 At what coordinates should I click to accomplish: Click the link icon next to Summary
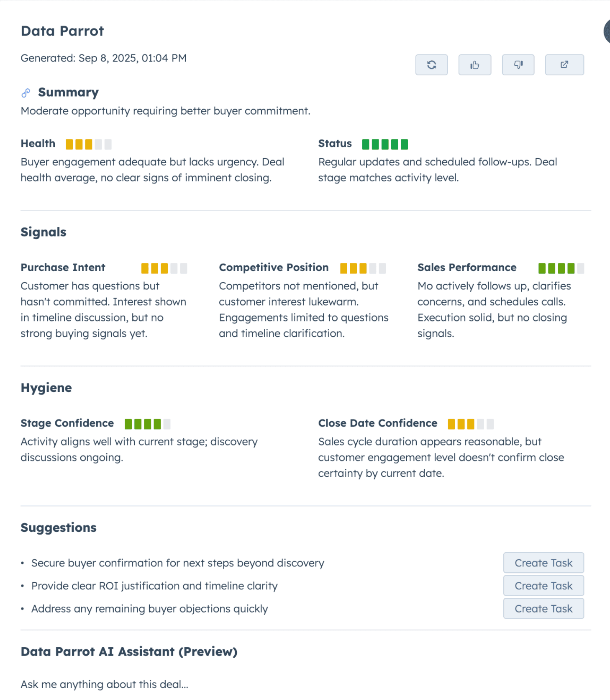(26, 93)
